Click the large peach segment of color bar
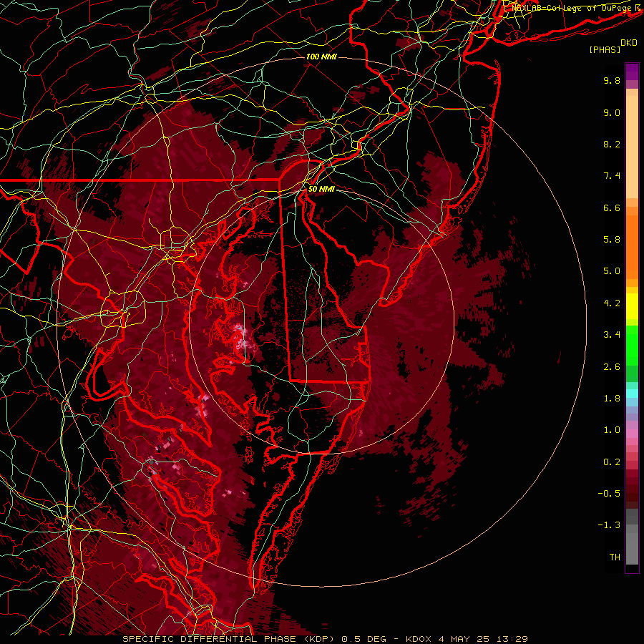644x644 pixels. coord(632,147)
